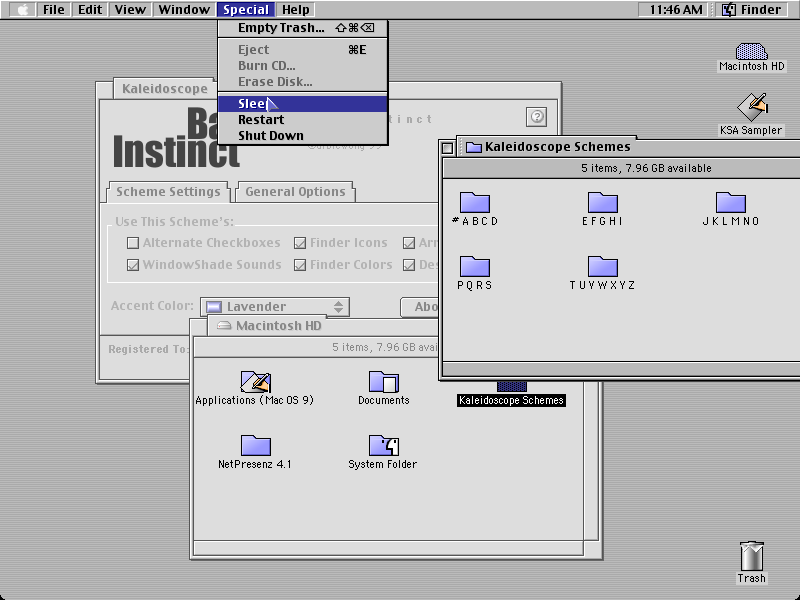The image size is (800, 600).
Task: Choose Empty Trash from Special menu
Action: 303,28
